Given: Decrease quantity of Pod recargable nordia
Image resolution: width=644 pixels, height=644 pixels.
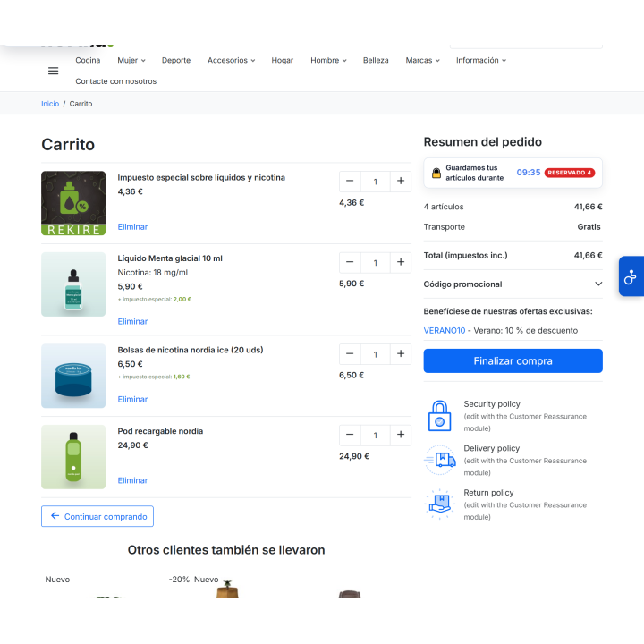Looking at the screenshot, I should point(350,435).
